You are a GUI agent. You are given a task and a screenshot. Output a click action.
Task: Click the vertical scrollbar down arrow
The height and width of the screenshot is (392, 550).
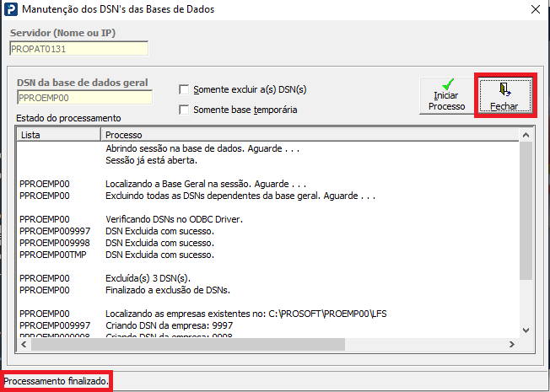click(x=526, y=330)
